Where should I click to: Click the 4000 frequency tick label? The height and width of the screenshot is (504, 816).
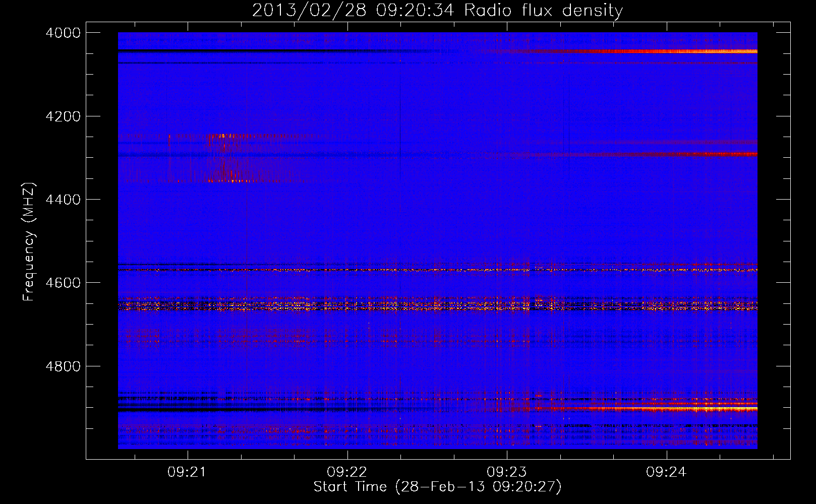(x=63, y=33)
